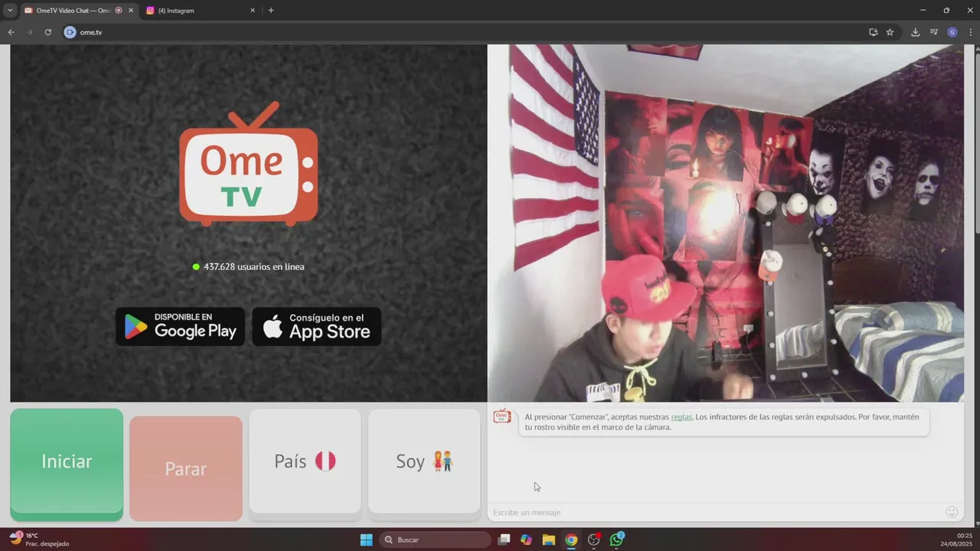Open the Windows Start menu
The width and height of the screenshot is (980, 551).
366,540
